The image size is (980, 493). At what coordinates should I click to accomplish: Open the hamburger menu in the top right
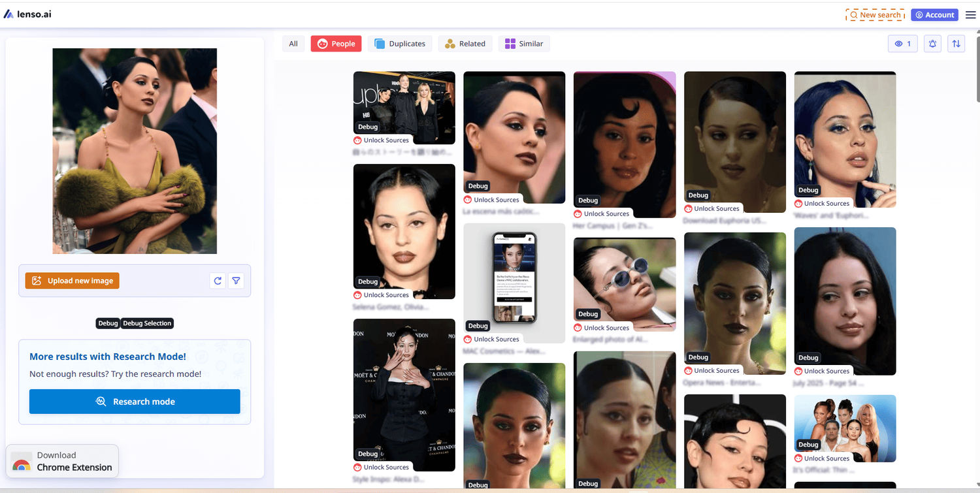click(971, 14)
